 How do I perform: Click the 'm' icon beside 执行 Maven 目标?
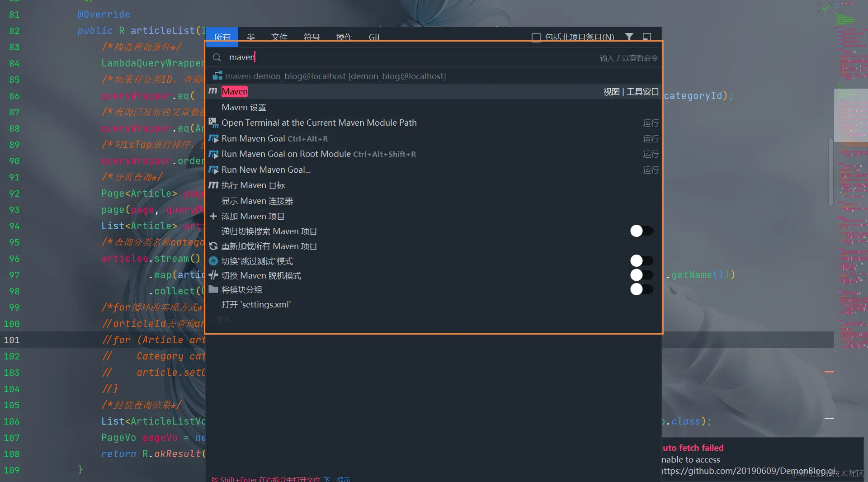(213, 185)
